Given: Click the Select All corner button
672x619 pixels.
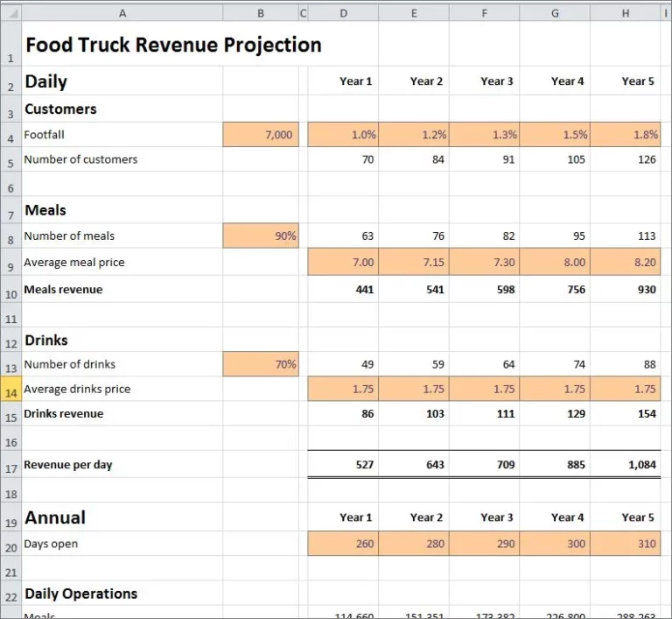Looking at the screenshot, I should [10, 12].
